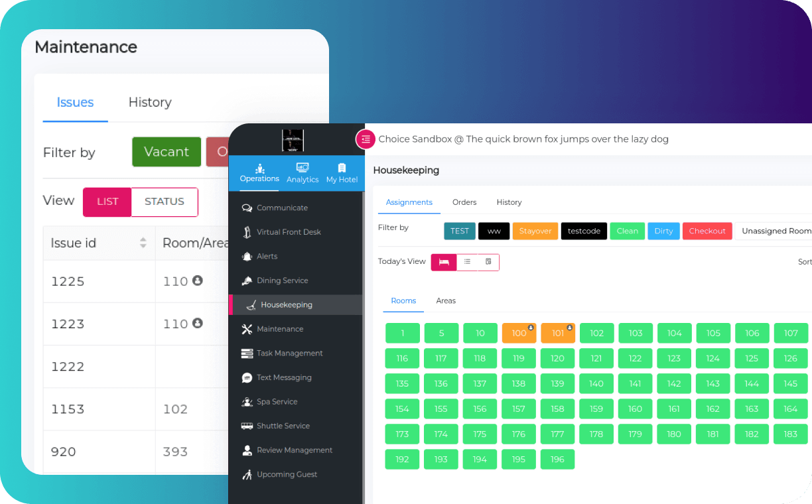Open the Analytics monitor icon
The width and height of the screenshot is (812, 504).
click(x=303, y=168)
